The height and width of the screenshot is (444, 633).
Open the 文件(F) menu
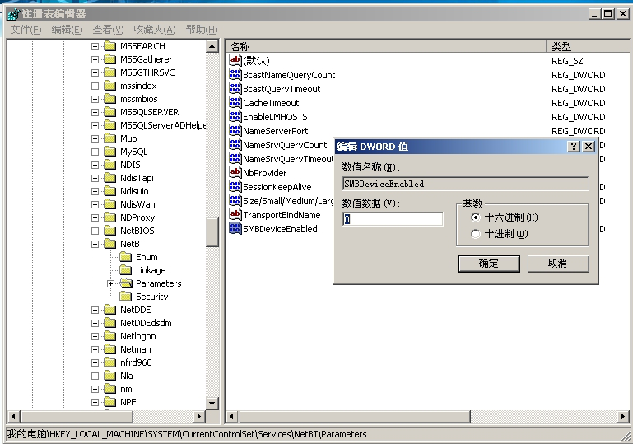pos(25,30)
